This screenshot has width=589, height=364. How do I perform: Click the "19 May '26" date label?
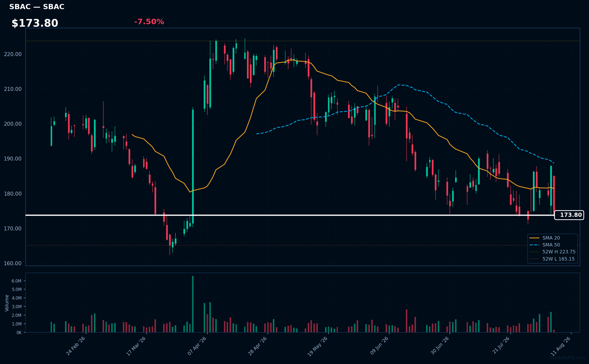point(318,346)
